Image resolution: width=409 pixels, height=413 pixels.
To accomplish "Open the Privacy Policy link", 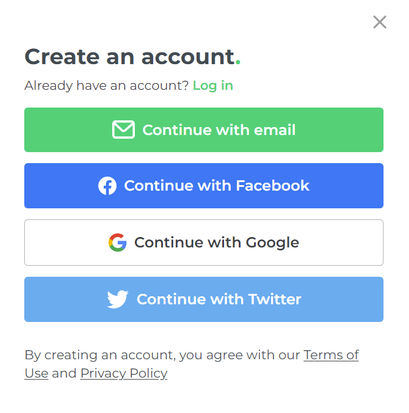I will (124, 373).
